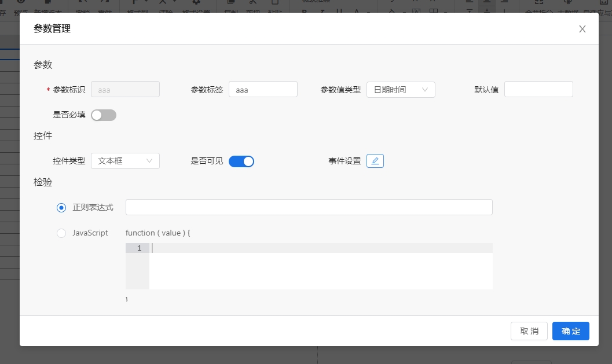Image resolution: width=612 pixels, height=364 pixels.
Task: Click the 正则表达式 text input
Action: 309,207
